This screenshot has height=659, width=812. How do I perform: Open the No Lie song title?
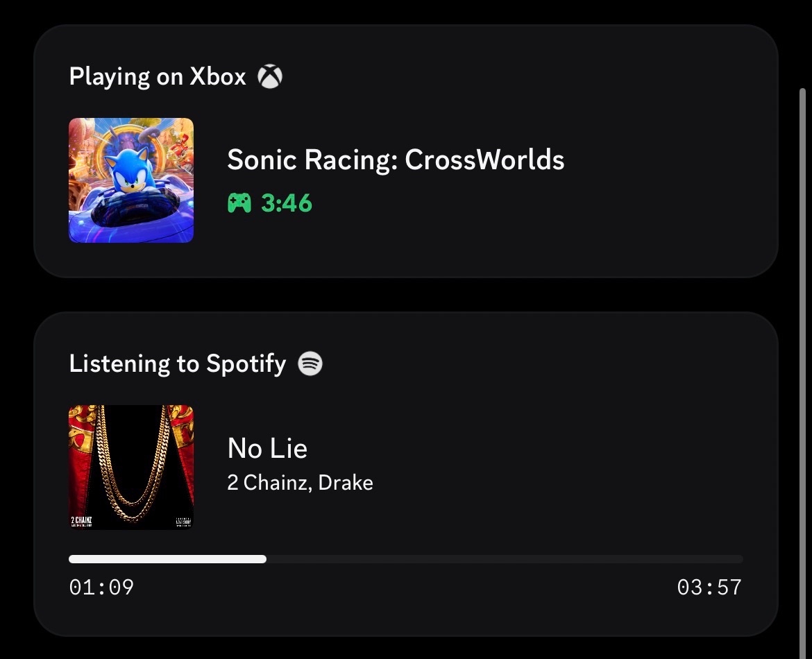(267, 448)
